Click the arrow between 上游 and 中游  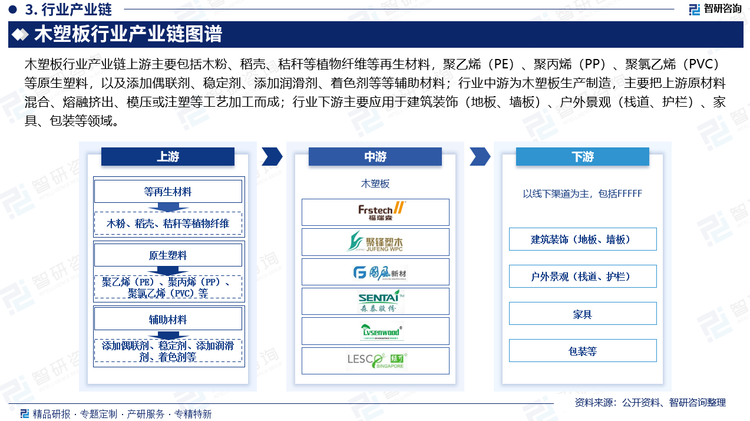(x=272, y=156)
